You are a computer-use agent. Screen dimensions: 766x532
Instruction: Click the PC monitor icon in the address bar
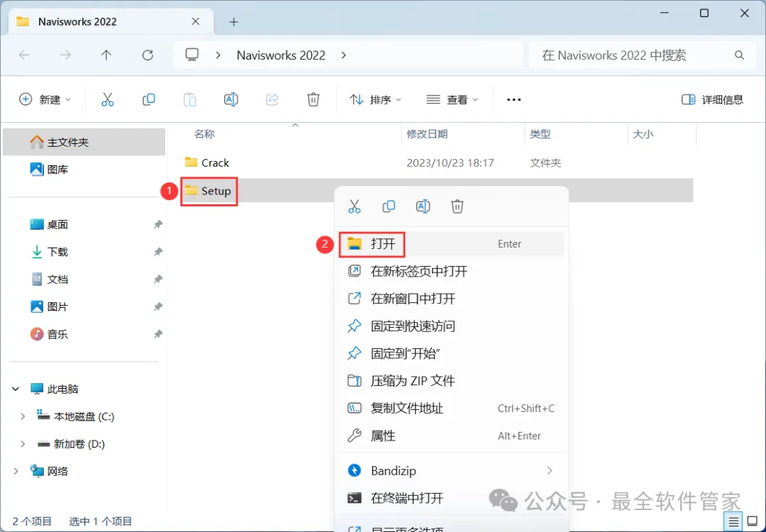click(192, 55)
